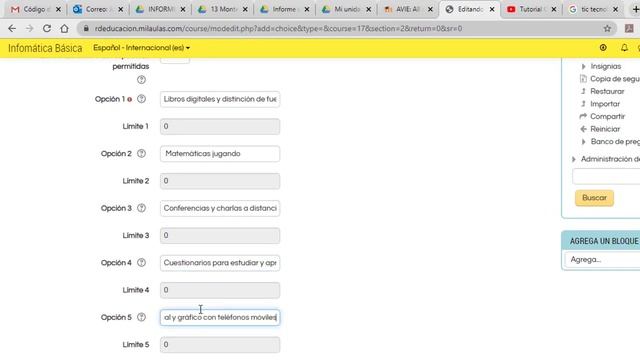This screenshot has height=360, width=640.
Task: Open the Agrega... block dropdown
Action: (602, 260)
